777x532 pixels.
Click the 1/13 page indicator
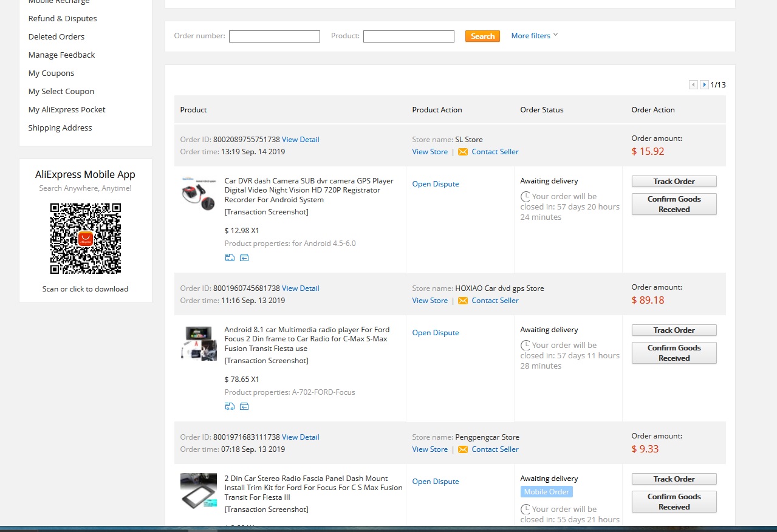[x=718, y=85]
